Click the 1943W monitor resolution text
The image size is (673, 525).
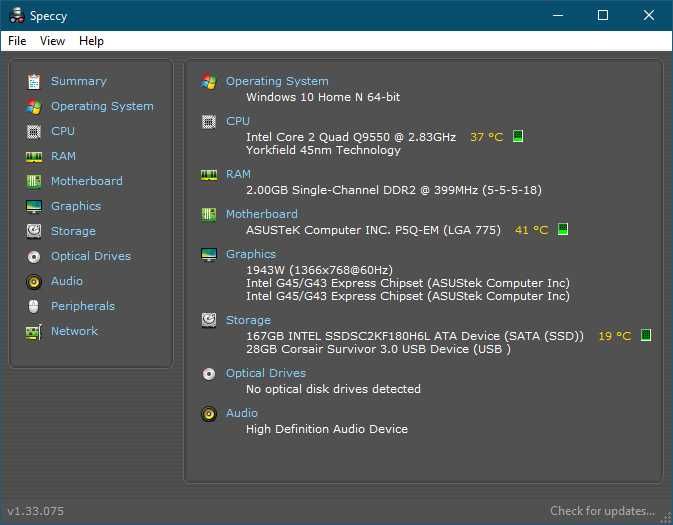(x=319, y=270)
